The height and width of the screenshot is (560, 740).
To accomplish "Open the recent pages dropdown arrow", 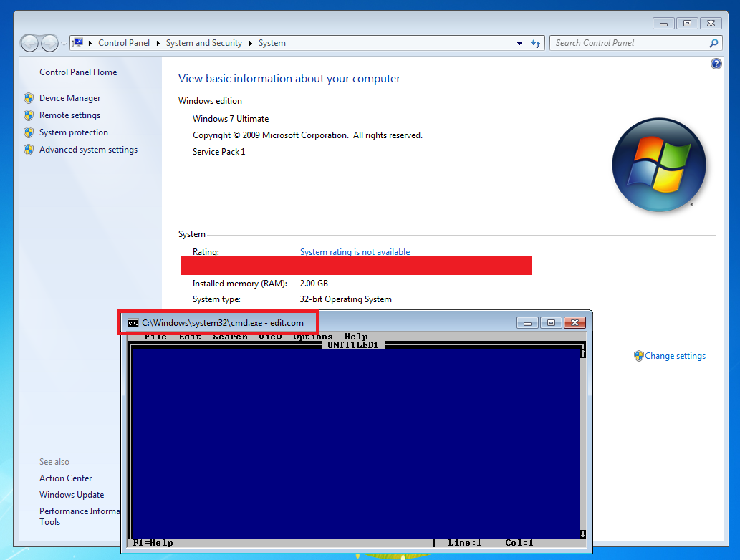I will click(64, 44).
